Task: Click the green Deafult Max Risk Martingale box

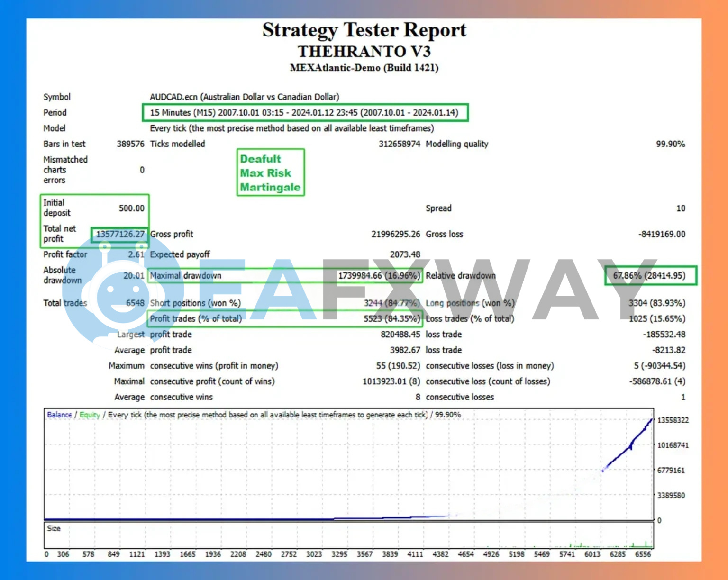Action: (x=270, y=172)
